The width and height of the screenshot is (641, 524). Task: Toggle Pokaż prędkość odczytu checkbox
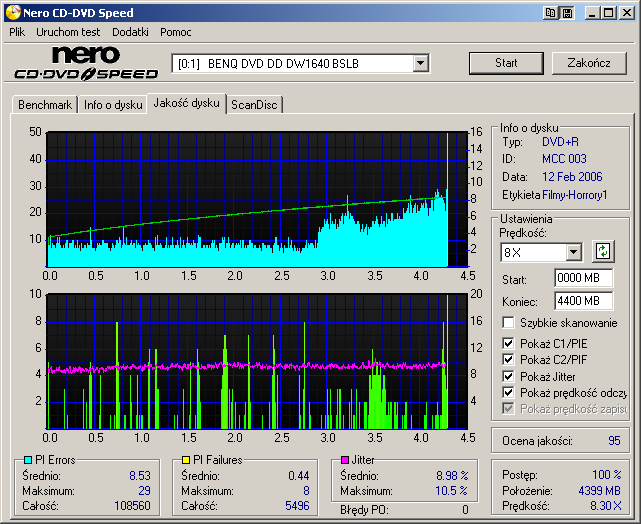pos(508,392)
